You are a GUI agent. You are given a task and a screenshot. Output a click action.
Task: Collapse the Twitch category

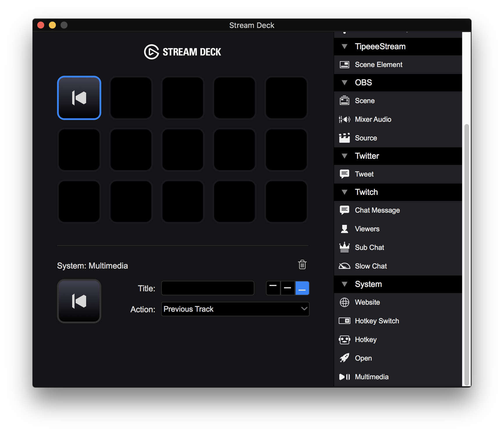tap(345, 192)
